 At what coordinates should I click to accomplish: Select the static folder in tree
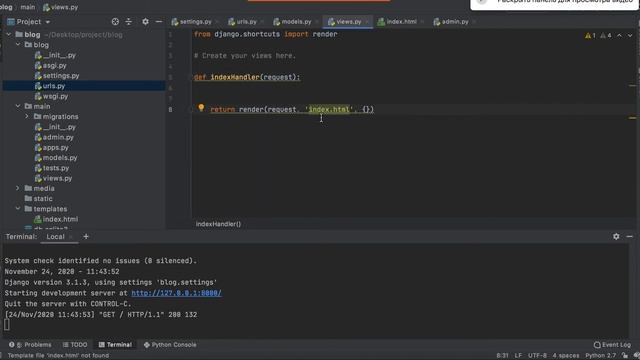coord(42,198)
